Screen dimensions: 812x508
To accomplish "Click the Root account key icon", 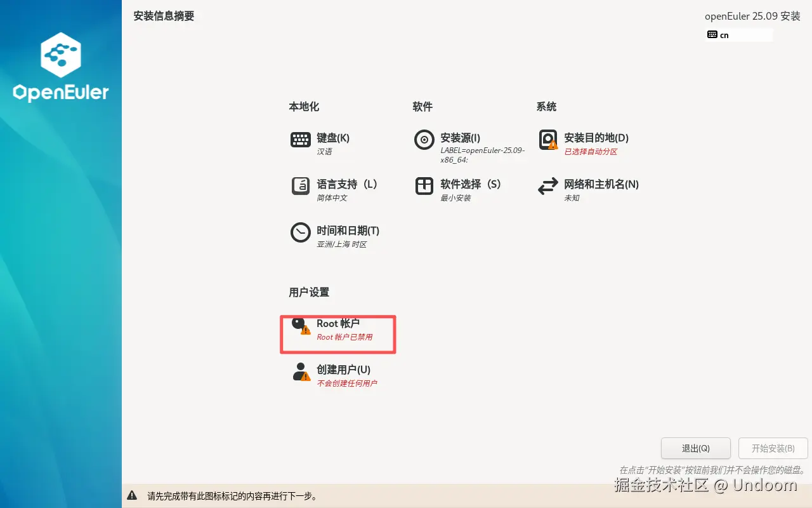I will tap(301, 325).
